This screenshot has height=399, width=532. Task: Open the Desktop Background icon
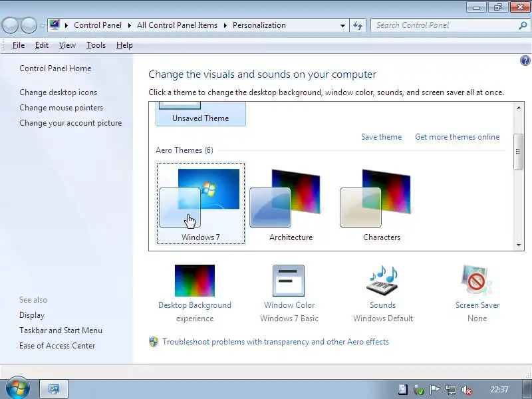click(x=195, y=281)
